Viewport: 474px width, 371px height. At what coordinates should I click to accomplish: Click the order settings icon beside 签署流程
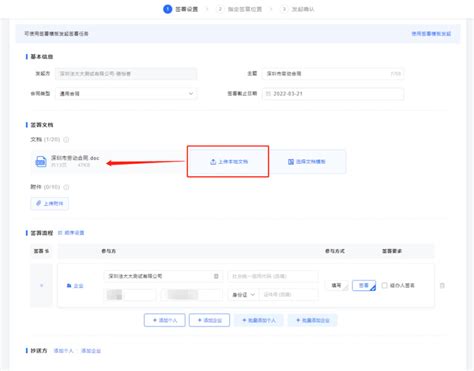[60, 233]
